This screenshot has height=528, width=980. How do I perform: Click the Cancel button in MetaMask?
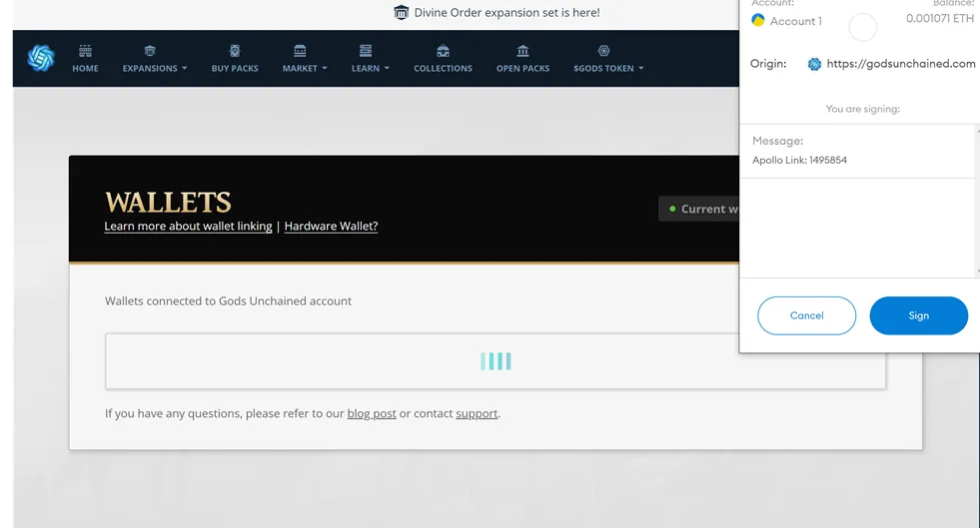807,315
